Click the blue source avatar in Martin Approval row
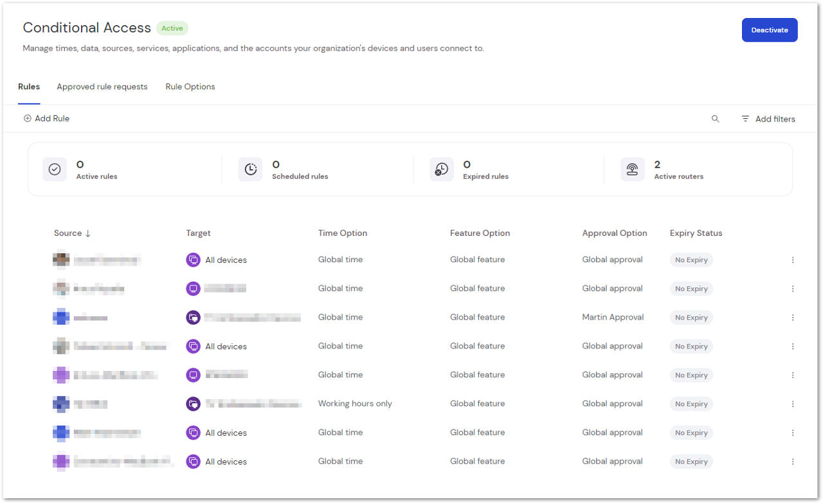This screenshot has height=504, width=823. pyautogui.click(x=61, y=318)
